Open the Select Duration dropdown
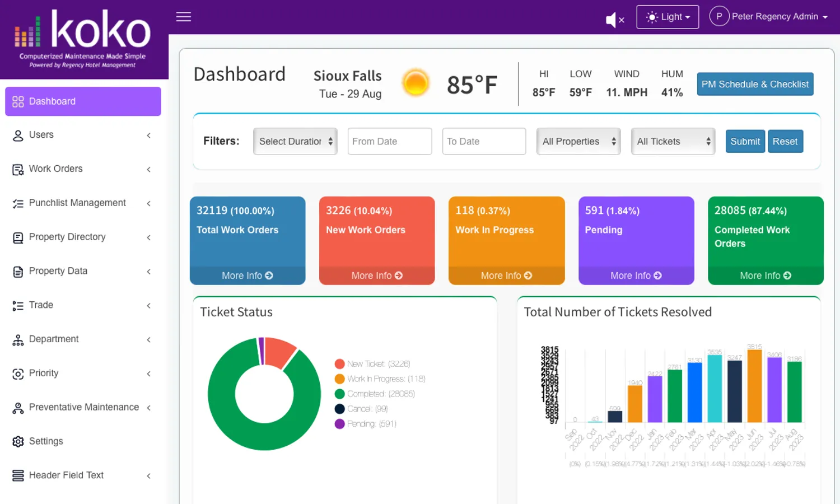The image size is (840, 504). pos(295,142)
